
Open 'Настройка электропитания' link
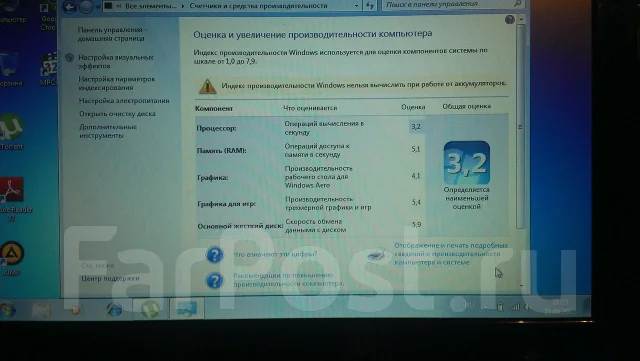point(124,100)
